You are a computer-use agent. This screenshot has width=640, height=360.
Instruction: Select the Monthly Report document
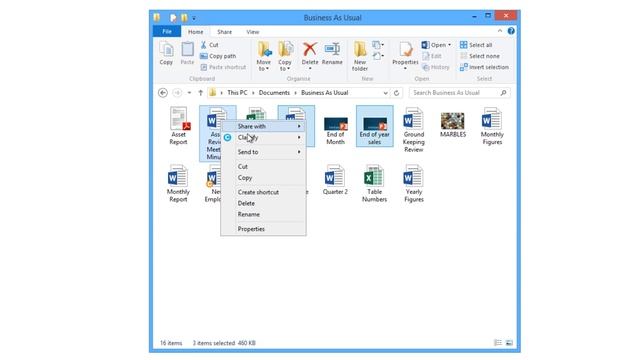tap(178, 183)
